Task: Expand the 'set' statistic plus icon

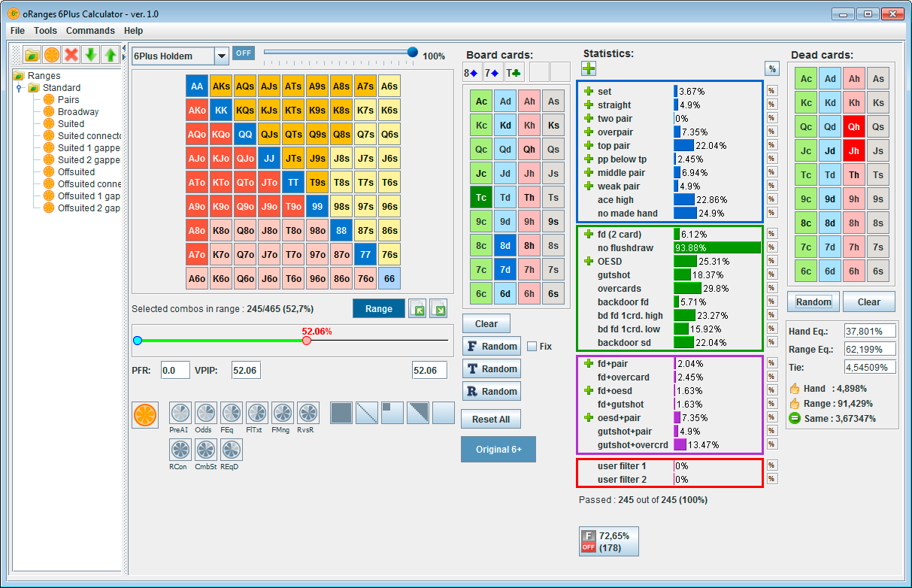Action: click(x=589, y=92)
